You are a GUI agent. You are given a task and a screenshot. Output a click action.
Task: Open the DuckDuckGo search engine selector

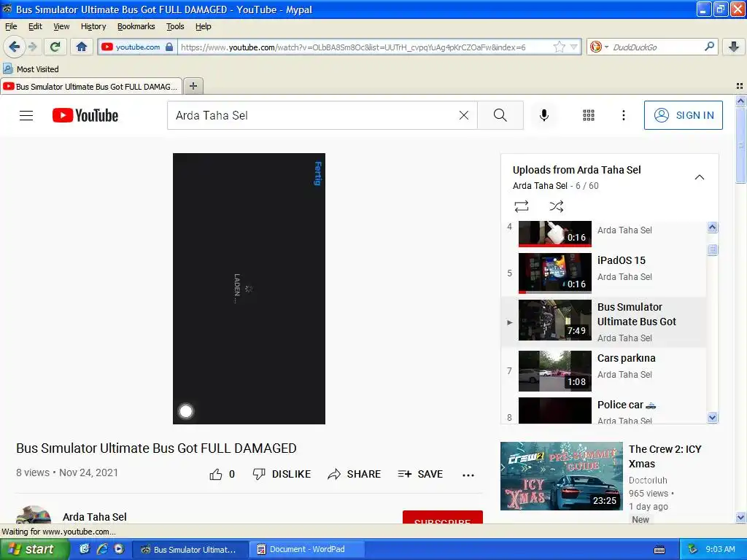(x=599, y=47)
